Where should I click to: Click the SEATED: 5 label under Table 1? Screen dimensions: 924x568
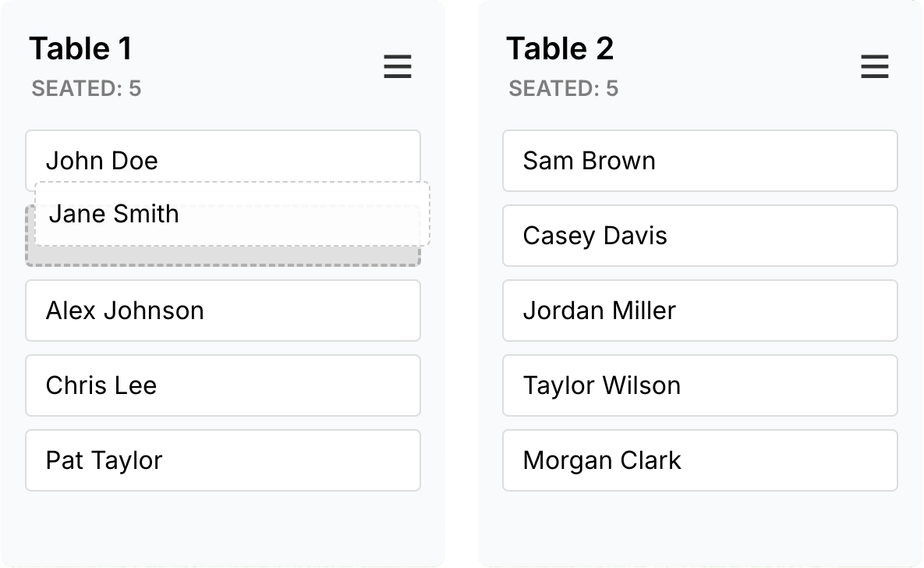86,88
